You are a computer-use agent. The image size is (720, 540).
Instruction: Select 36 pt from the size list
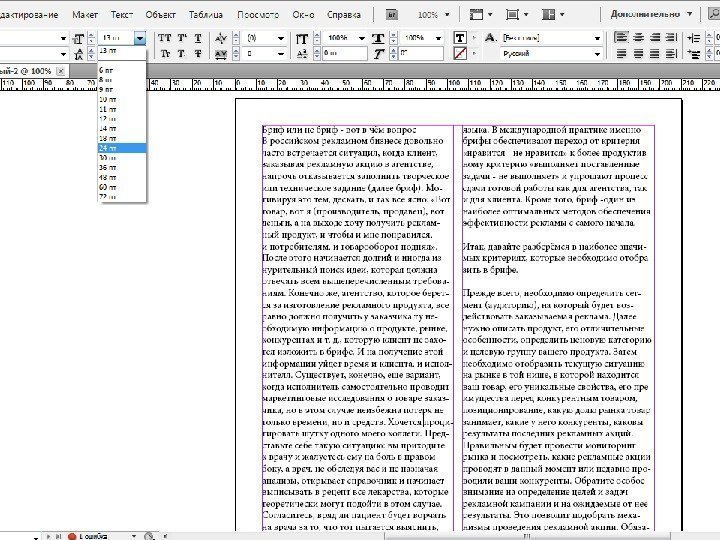pos(122,168)
